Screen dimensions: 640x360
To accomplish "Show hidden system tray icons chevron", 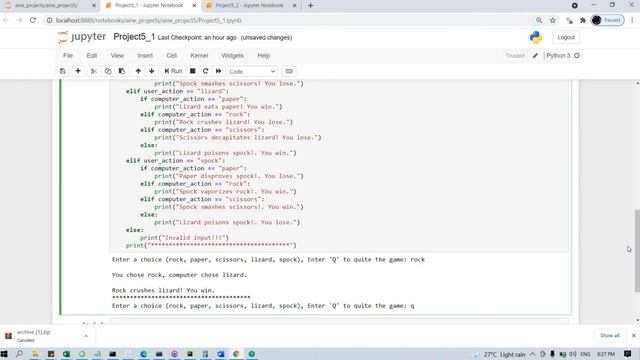I will click(533, 354).
